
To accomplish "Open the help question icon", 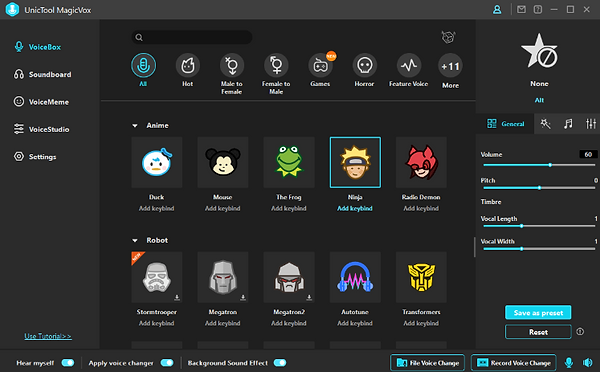I will point(538,10).
